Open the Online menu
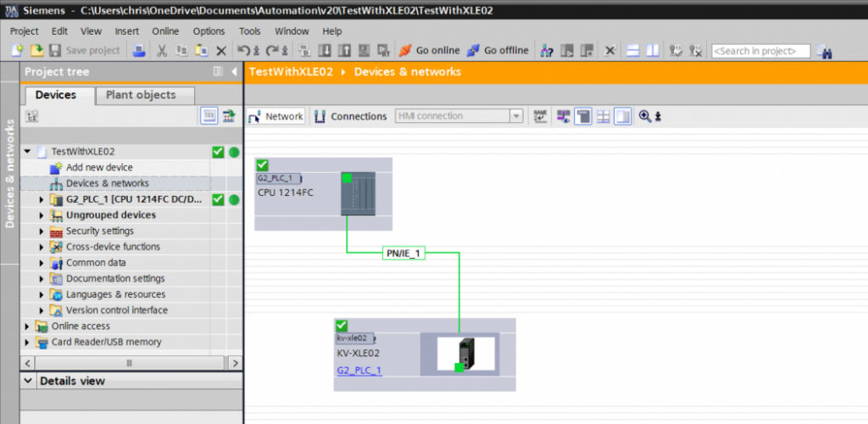 coord(165,31)
